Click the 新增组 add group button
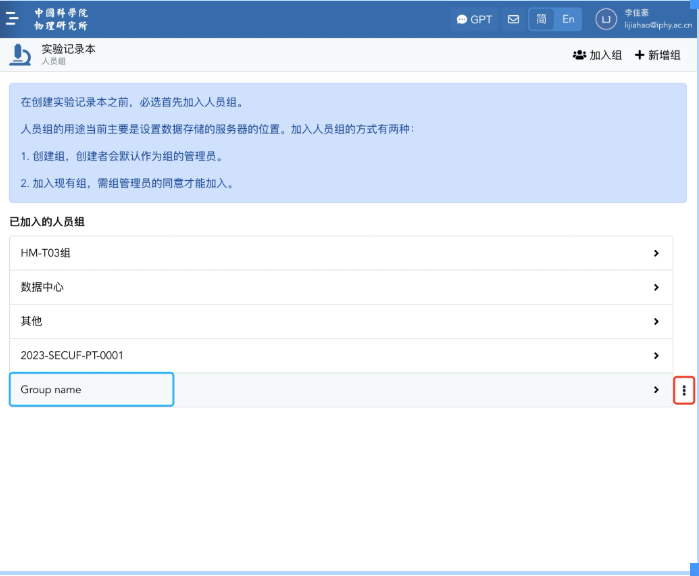 pyautogui.click(x=658, y=55)
